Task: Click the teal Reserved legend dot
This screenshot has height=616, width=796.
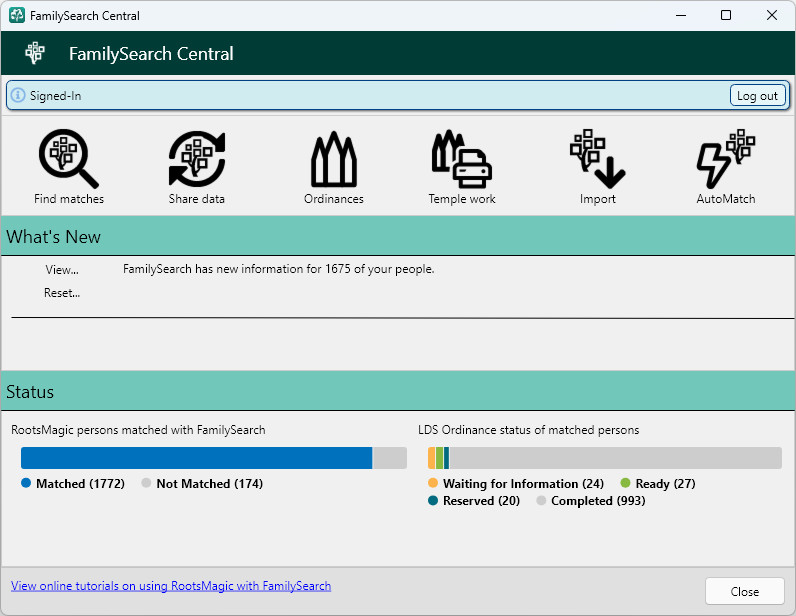Action: point(433,501)
